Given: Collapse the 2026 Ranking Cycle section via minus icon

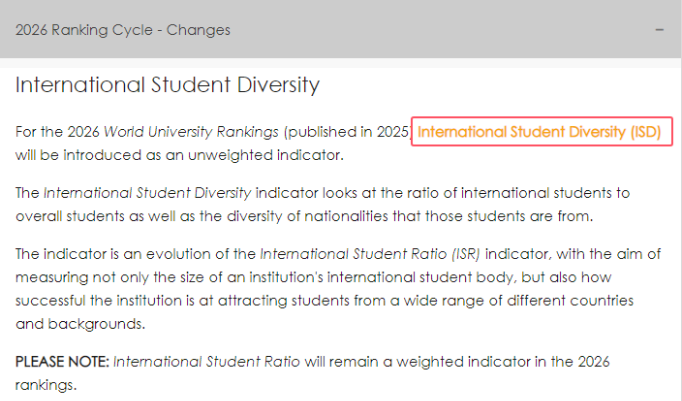Looking at the screenshot, I should tap(659, 30).
